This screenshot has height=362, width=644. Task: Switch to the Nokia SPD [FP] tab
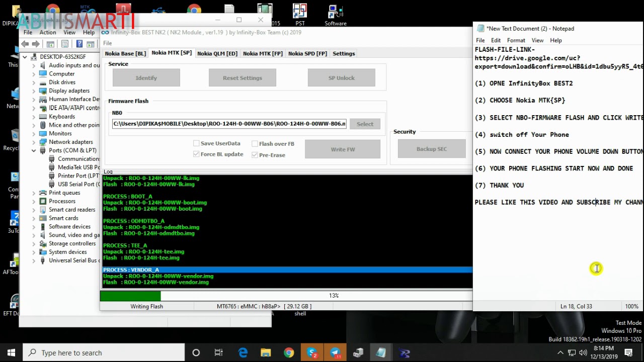click(307, 53)
